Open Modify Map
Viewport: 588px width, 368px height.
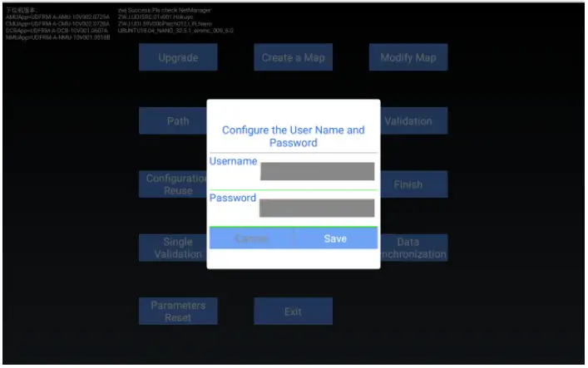coord(408,57)
